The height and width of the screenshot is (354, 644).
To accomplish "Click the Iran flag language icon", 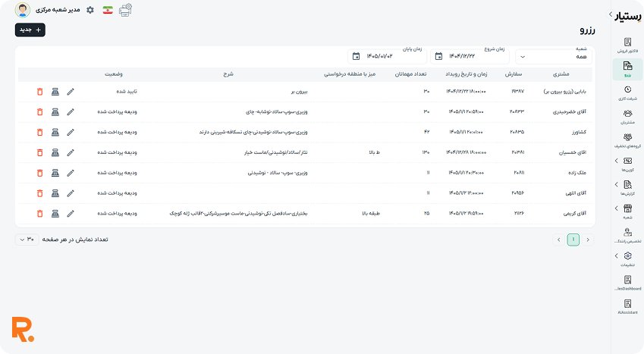I will [x=108, y=11].
